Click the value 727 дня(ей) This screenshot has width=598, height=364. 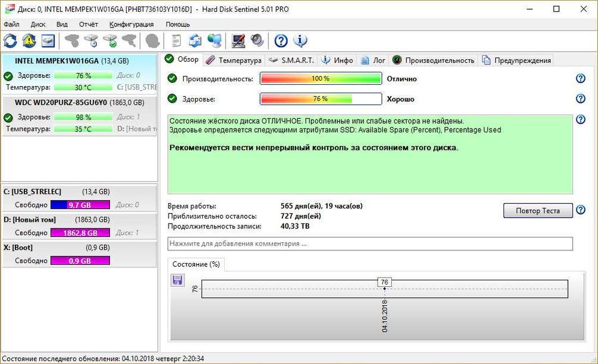pyautogui.click(x=301, y=216)
